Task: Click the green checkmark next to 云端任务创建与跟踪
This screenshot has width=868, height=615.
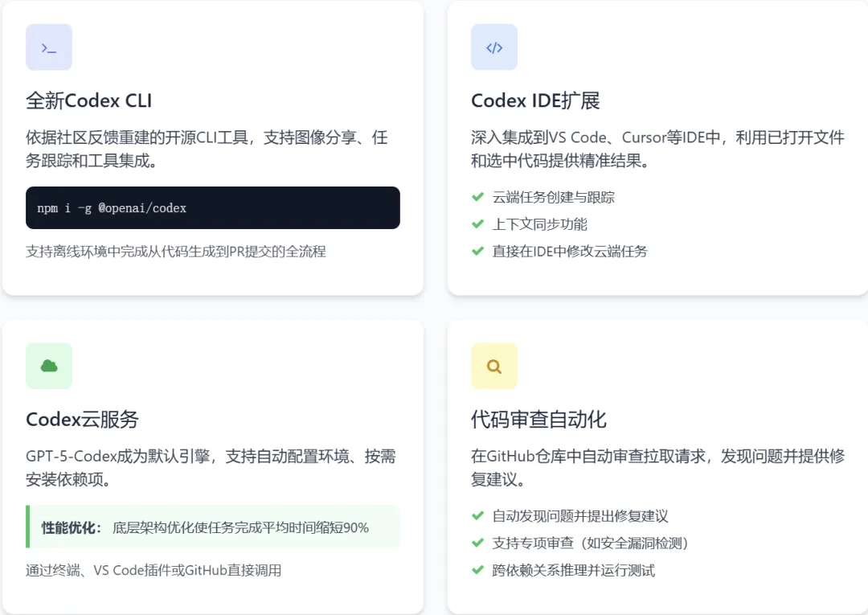Action: point(477,197)
